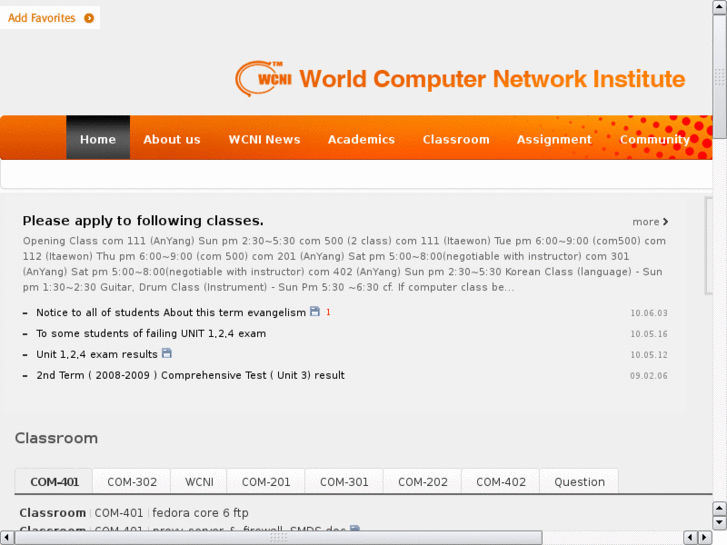Switch to the COM-302 tab

(x=132, y=482)
